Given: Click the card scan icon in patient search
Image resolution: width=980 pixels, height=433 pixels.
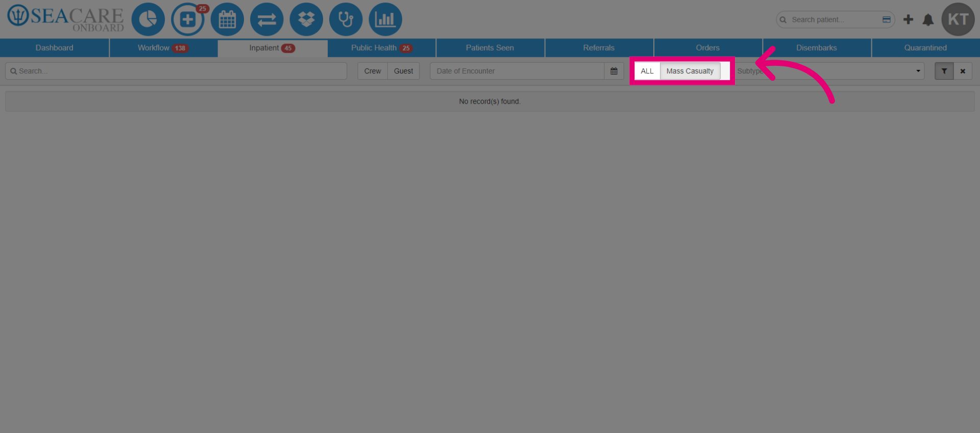Looking at the screenshot, I should click(887, 19).
